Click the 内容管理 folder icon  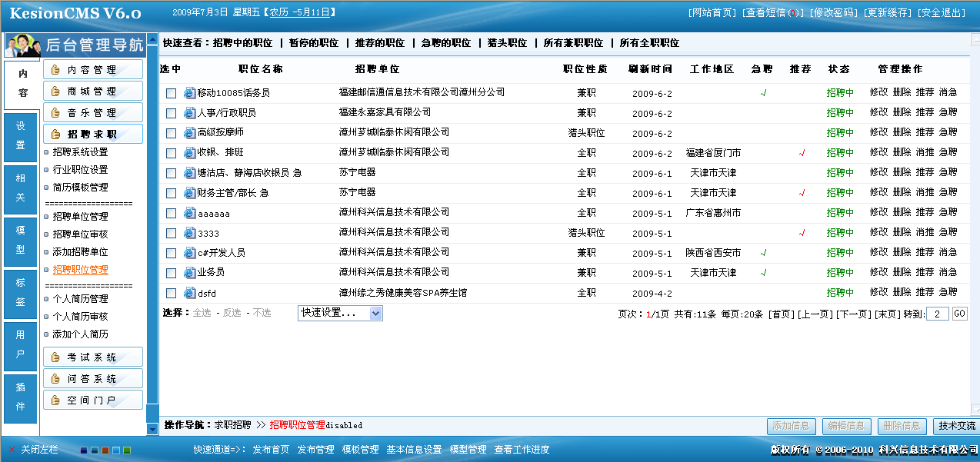coord(56,70)
